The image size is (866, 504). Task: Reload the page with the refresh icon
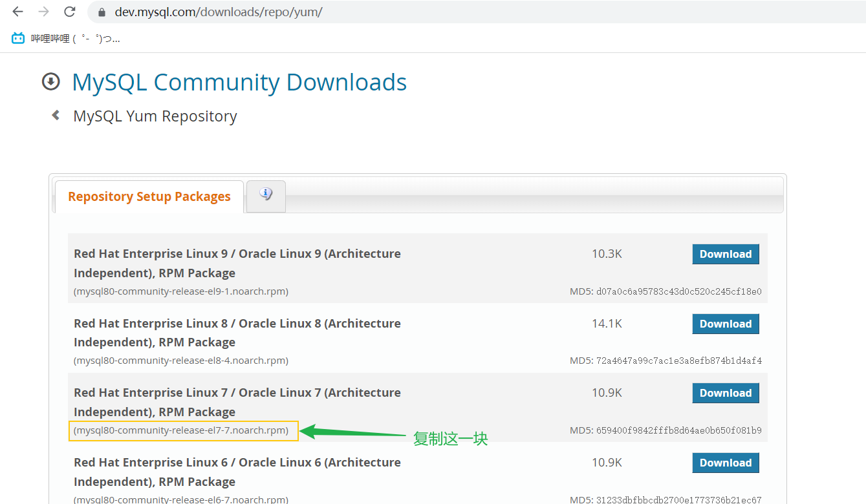click(x=70, y=12)
